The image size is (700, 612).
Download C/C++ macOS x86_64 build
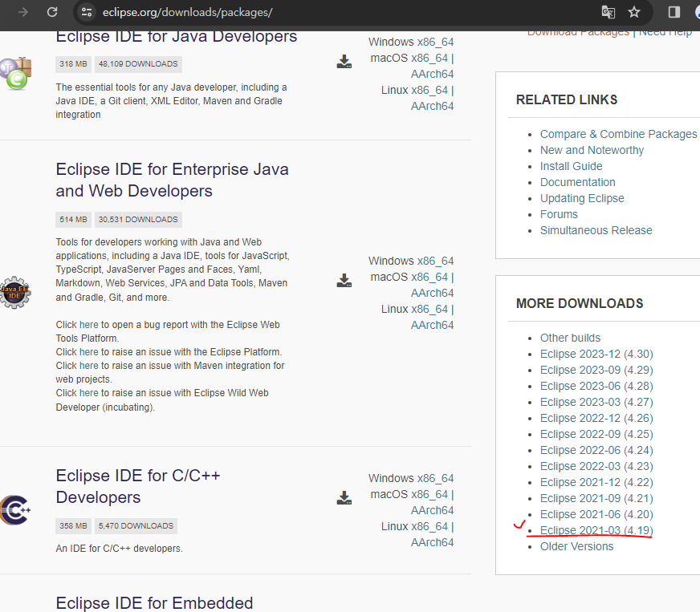click(x=429, y=494)
